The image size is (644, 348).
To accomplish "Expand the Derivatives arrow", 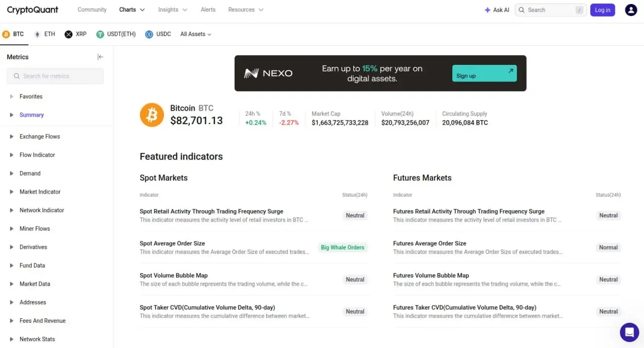I will tap(12, 247).
